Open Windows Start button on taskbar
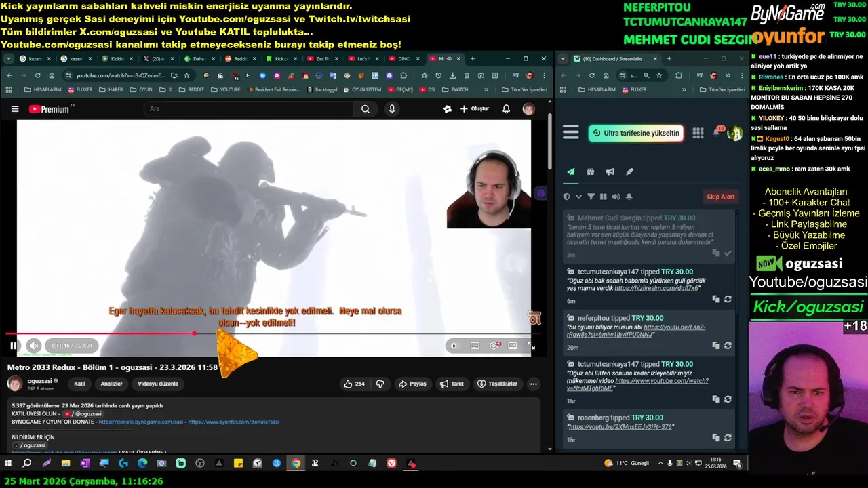This screenshot has height=488, width=868. tap(8, 464)
